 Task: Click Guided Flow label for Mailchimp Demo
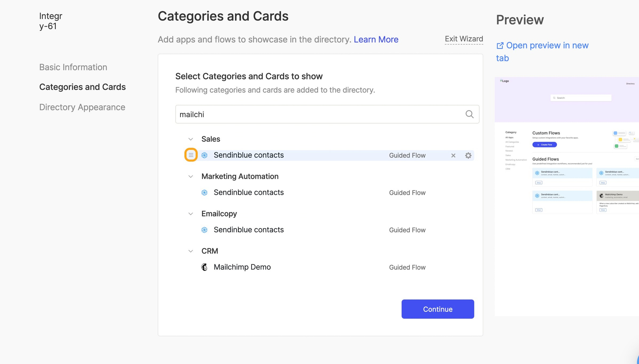[x=407, y=267]
